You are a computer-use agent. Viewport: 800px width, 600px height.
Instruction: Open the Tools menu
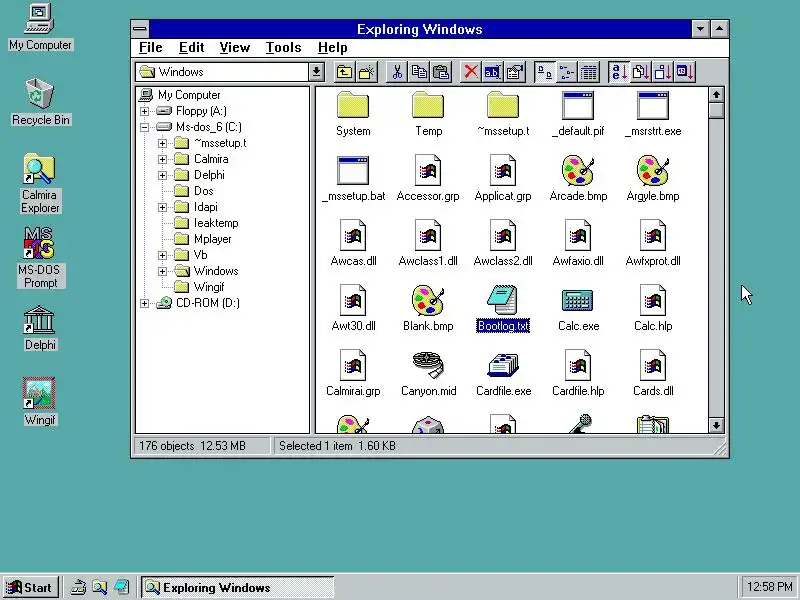point(284,47)
